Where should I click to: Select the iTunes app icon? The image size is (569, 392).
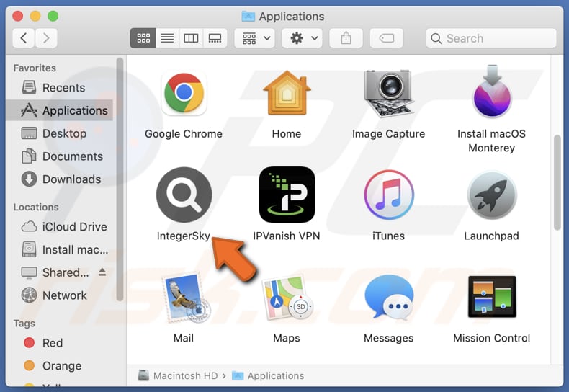coord(389,195)
